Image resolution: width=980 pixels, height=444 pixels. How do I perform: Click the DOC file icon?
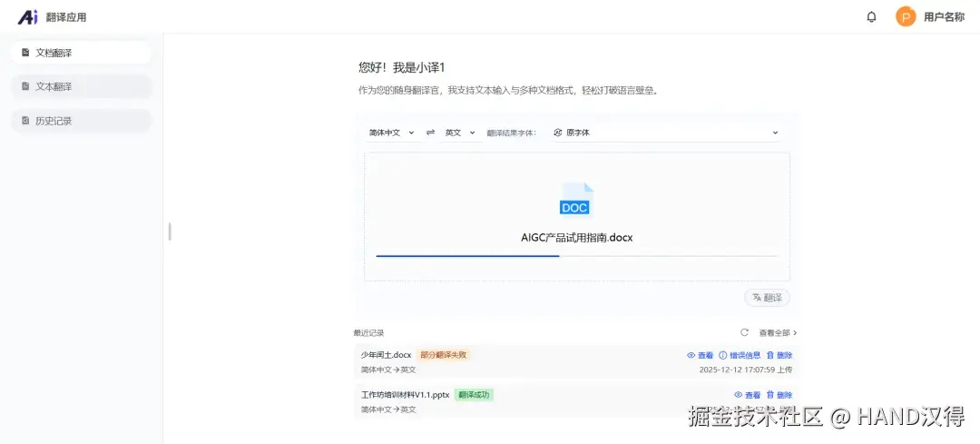point(575,200)
